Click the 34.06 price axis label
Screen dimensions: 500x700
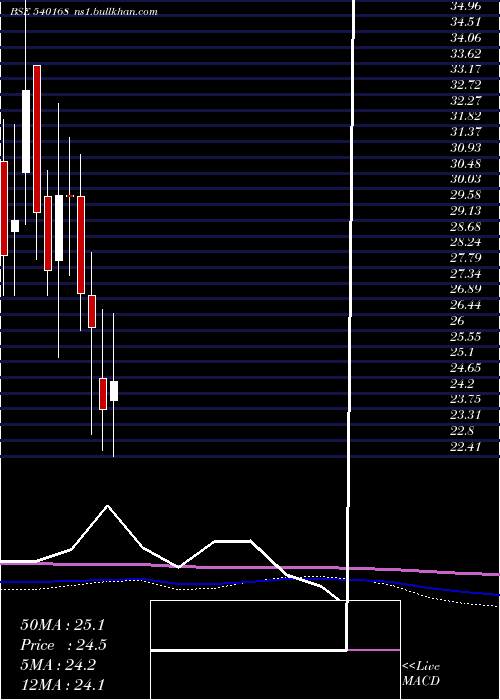[x=465, y=38]
